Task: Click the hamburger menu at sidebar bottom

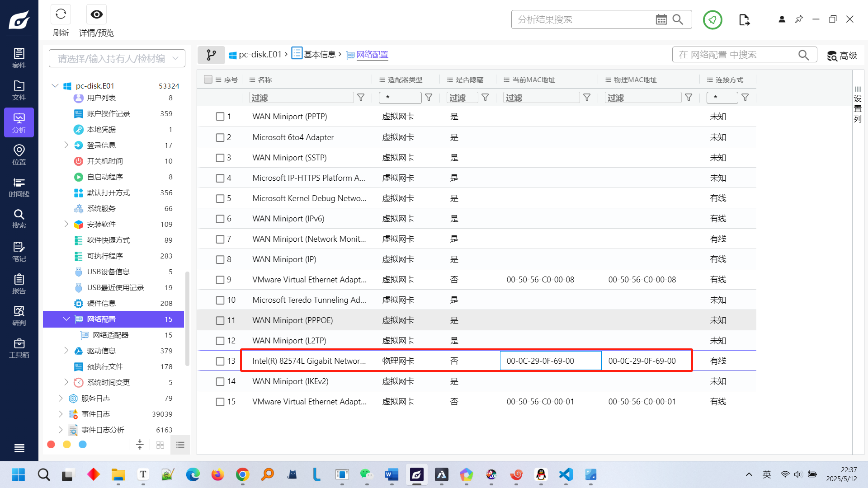Action: (19, 448)
